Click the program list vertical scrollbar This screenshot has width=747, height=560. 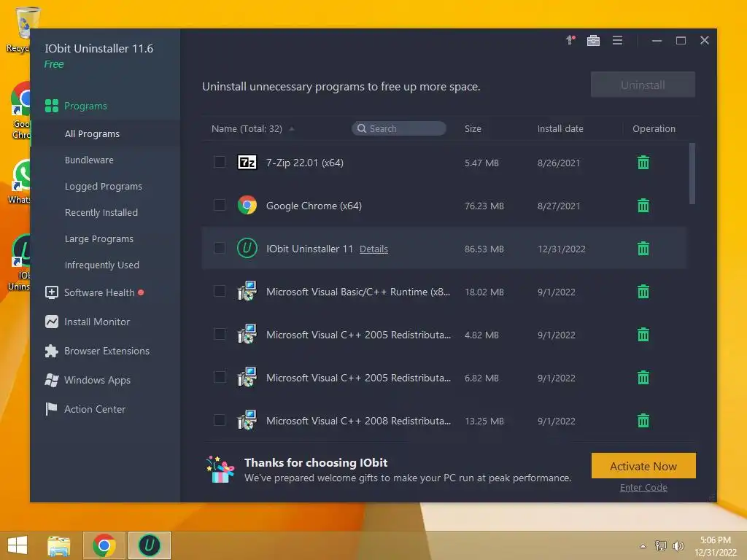[692, 174]
